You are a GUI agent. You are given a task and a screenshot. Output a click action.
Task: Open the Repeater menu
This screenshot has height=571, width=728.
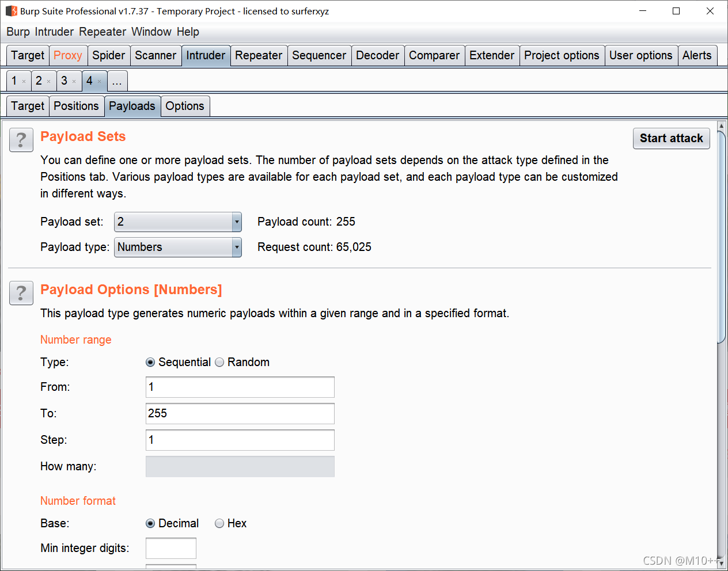tap(103, 32)
